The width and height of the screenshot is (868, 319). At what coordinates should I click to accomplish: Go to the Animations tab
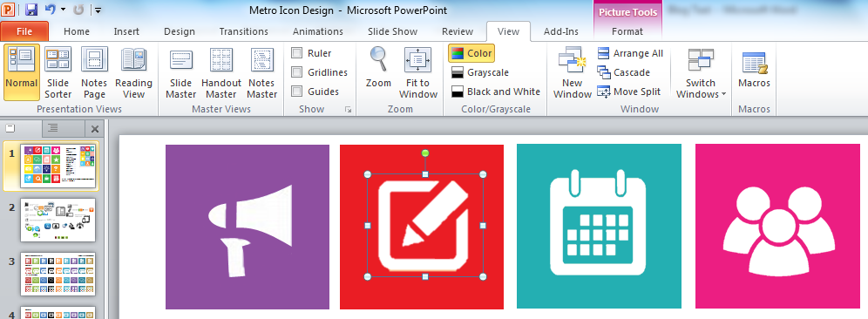tap(318, 31)
